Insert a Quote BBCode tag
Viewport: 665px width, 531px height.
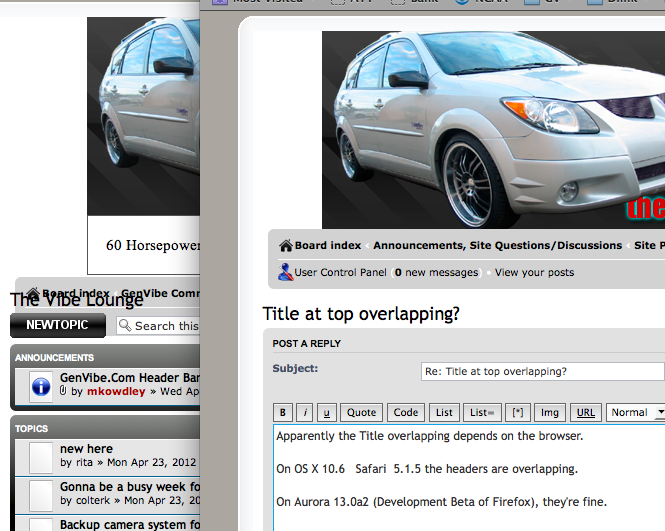point(361,413)
